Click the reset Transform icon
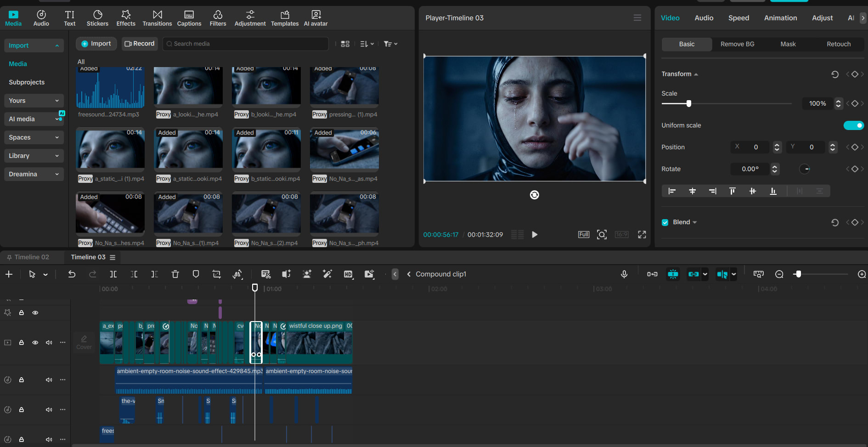 835,74
